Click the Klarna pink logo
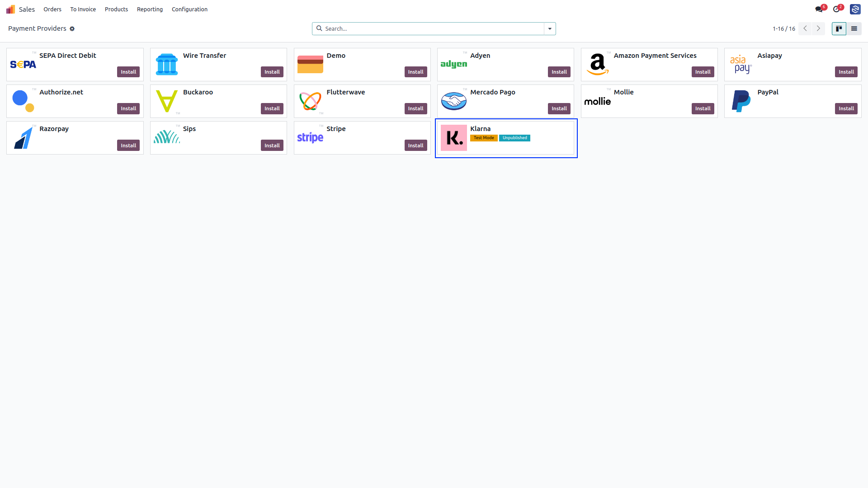This screenshot has width=868, height=488. pyautogui.click(x=454, y=138)
